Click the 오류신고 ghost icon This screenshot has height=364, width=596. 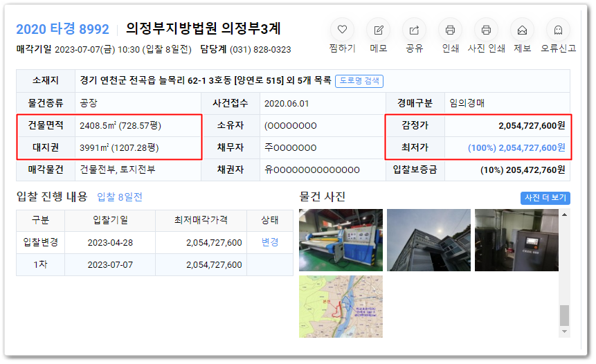pyautogui.click(x=558, y=30)
